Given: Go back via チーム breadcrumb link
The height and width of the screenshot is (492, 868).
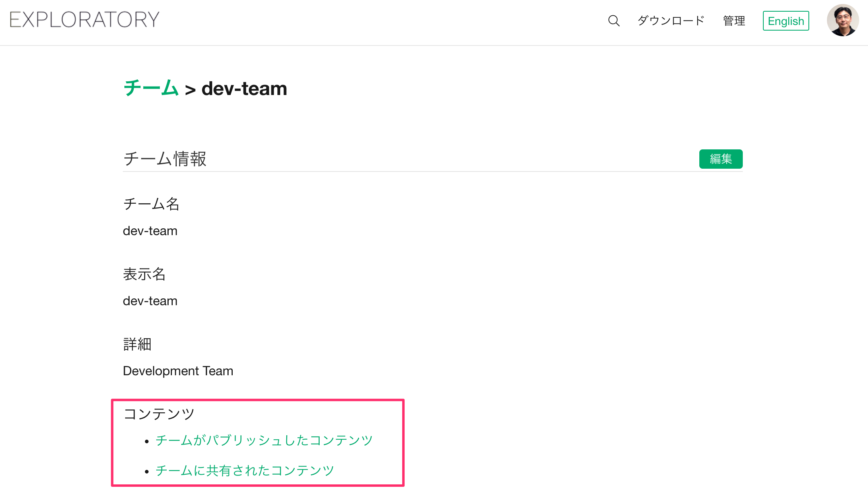Looking at the screenshot, I should pyautogui.click(x=151, y=88).
